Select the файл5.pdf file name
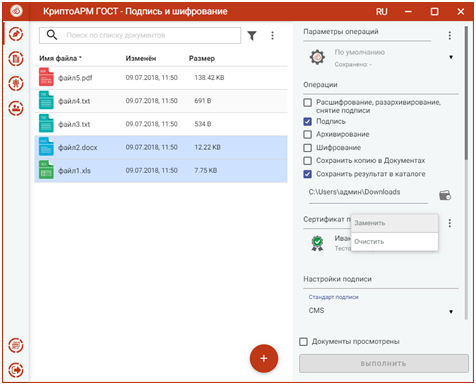This screenshot has height=385, width=476. click(x=75, y=78)
